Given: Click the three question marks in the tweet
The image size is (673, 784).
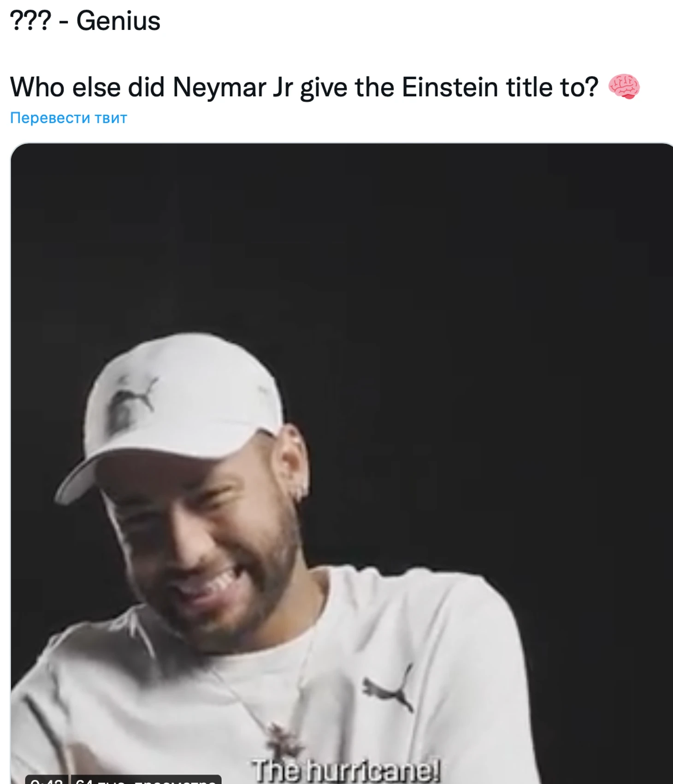Looking at the screenshot, I should (30, 21).
